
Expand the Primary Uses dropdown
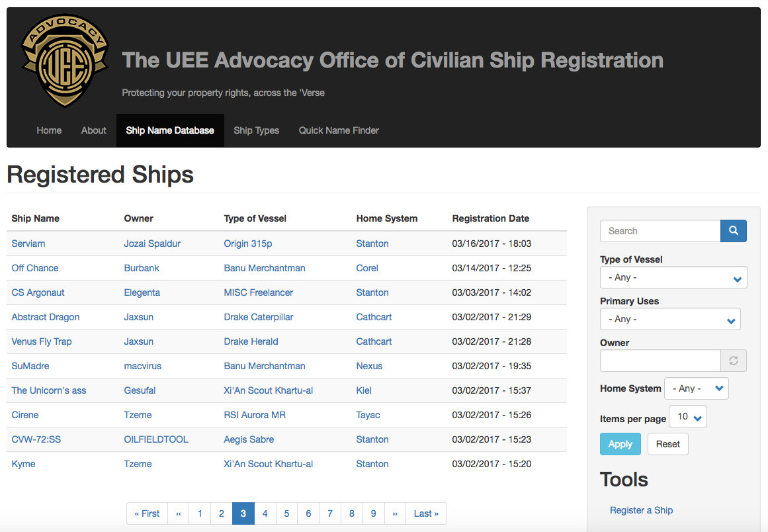pyautogui.click(x=669, y=320)
